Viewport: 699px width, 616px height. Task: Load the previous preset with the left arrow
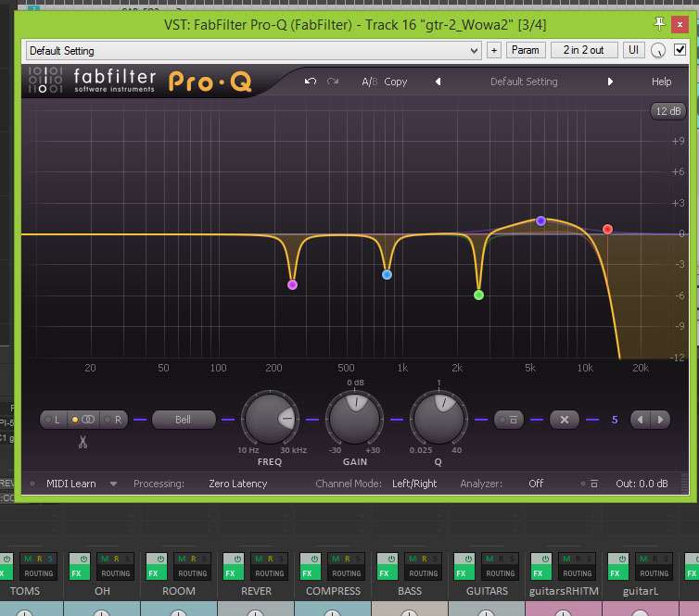(x=438, y=82)
